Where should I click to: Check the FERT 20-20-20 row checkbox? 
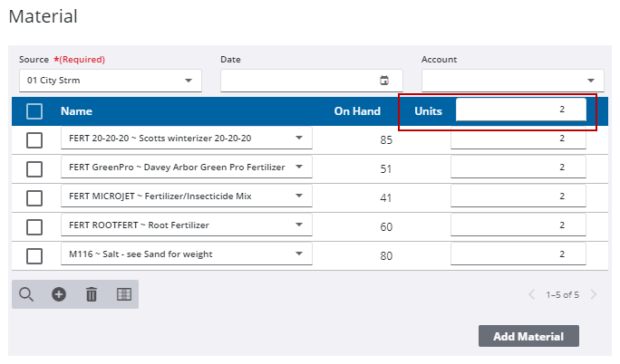(x=34, y=139)
